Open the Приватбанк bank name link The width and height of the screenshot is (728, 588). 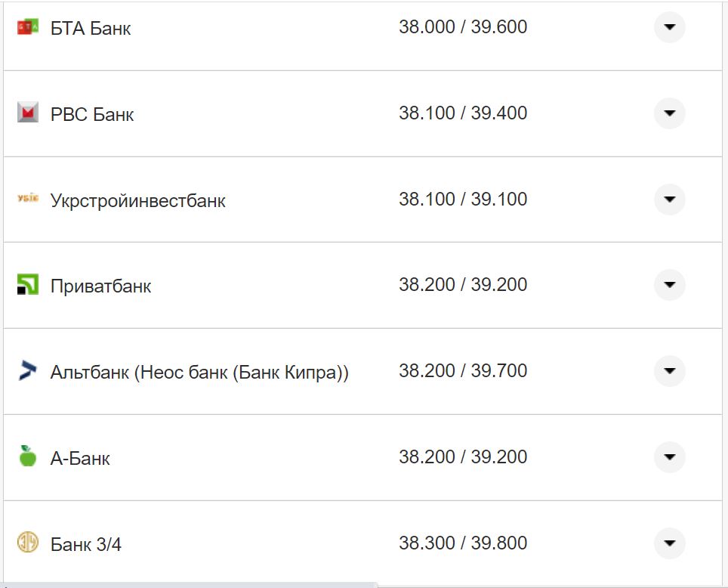100,286
